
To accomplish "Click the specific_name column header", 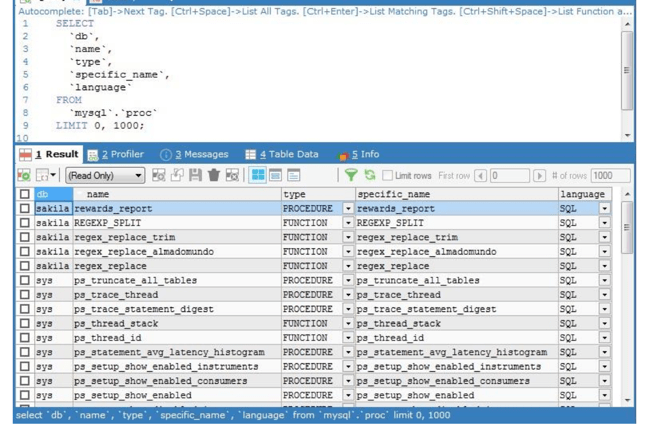I will coord(457,194).
